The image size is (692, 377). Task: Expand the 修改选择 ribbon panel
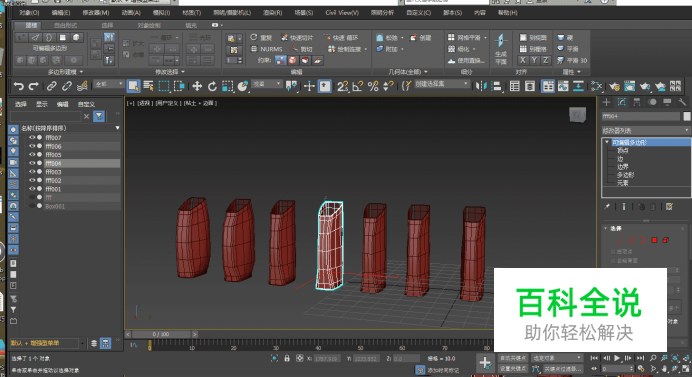tap(170, 72)
